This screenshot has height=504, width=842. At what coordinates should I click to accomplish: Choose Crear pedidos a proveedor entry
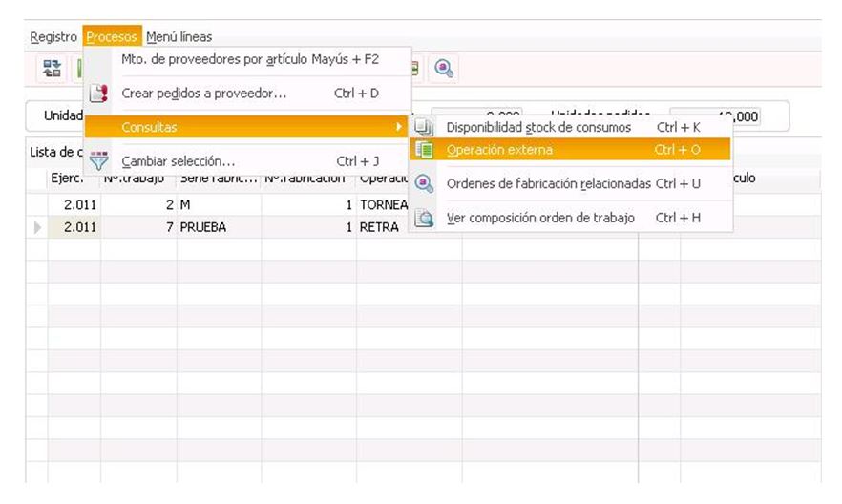(250, 94)
